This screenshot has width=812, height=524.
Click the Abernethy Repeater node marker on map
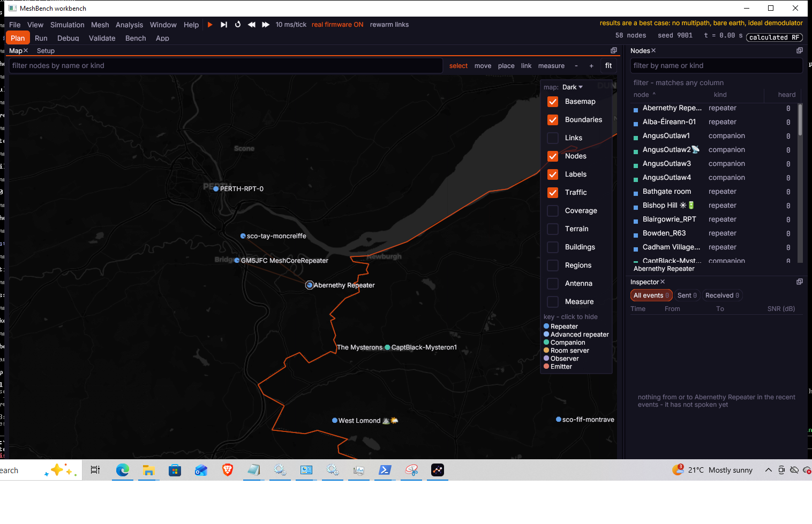coord(310,285)
